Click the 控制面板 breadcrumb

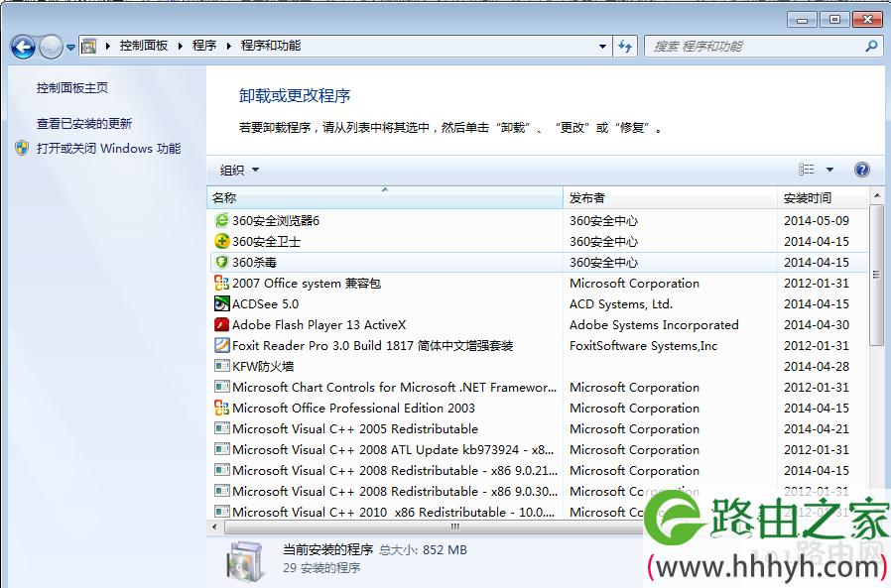point(144,46)
